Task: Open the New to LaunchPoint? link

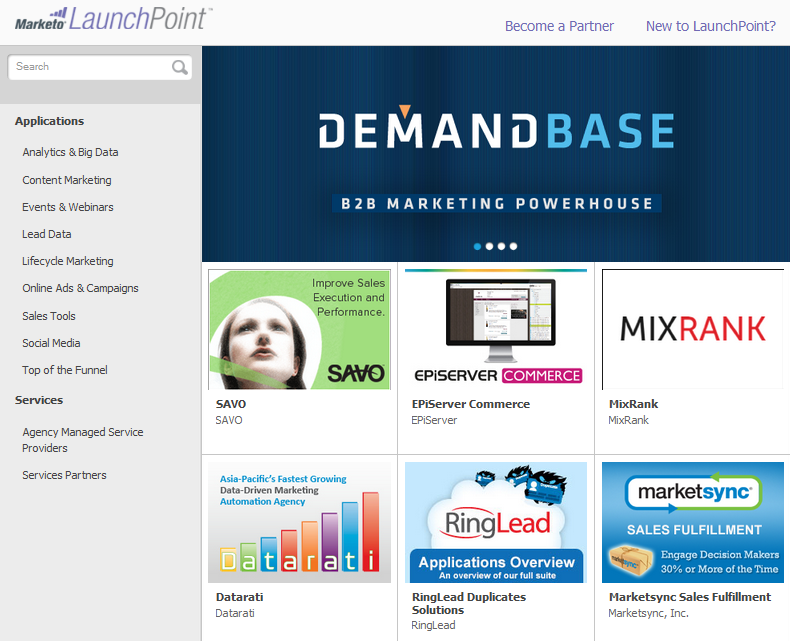Action: tap(711, 26)
